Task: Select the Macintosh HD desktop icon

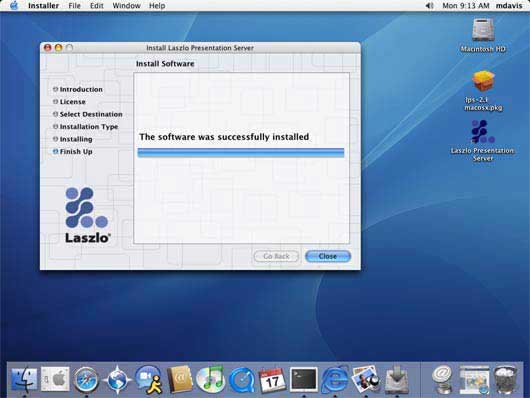Action: tap(483, 36)
